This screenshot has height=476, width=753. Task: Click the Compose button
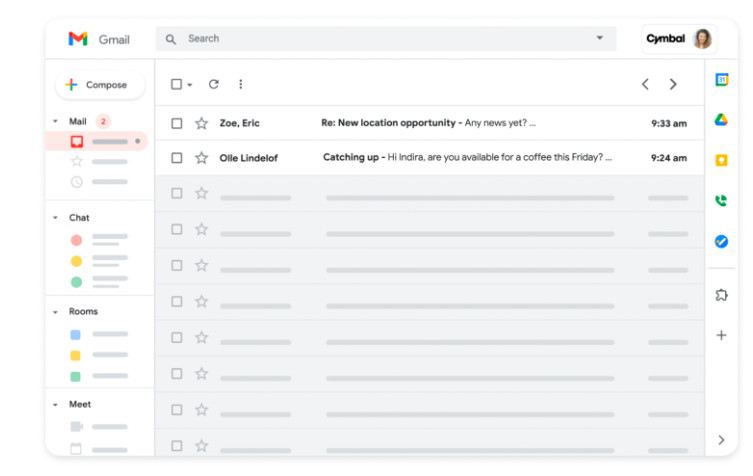100,85
